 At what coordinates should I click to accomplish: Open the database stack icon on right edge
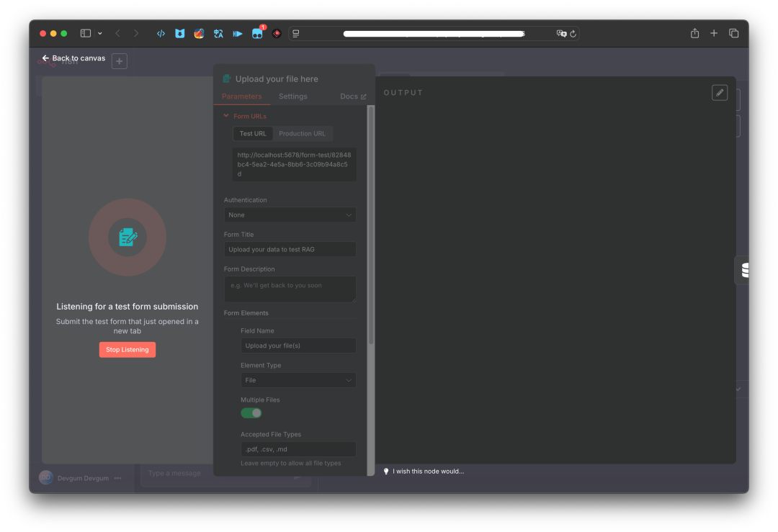pos(744,270)
